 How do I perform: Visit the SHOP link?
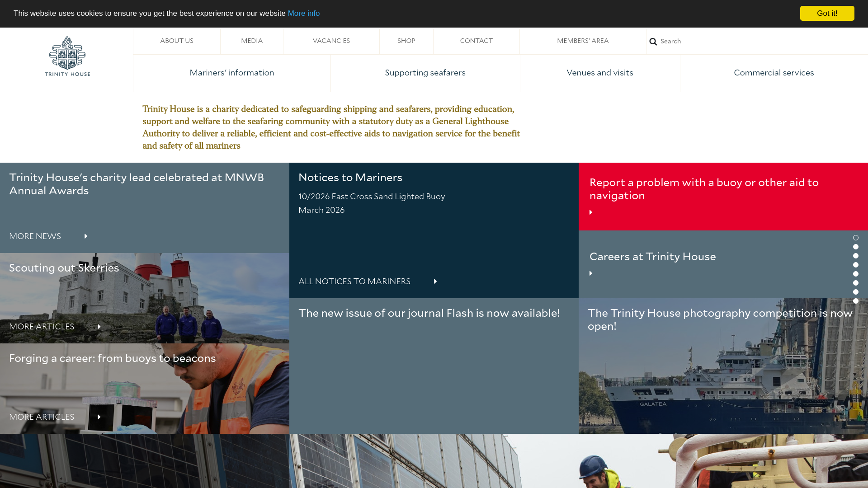click(x=406, y=41)
